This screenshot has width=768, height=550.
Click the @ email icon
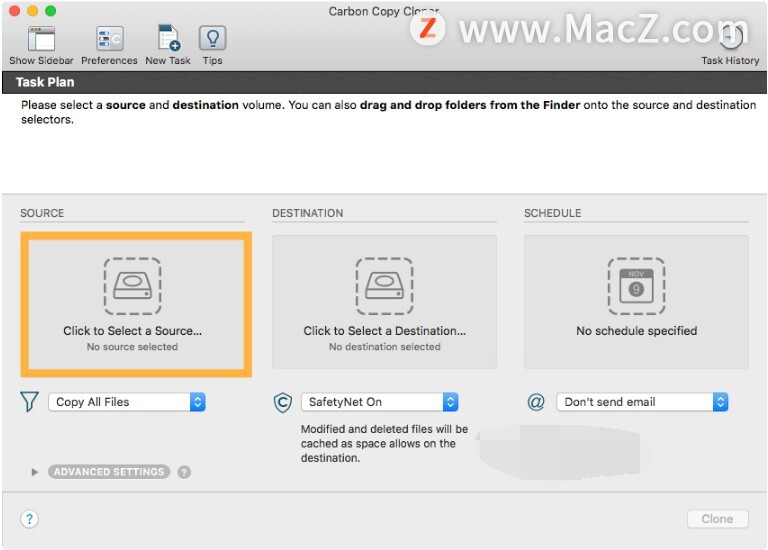536,402
